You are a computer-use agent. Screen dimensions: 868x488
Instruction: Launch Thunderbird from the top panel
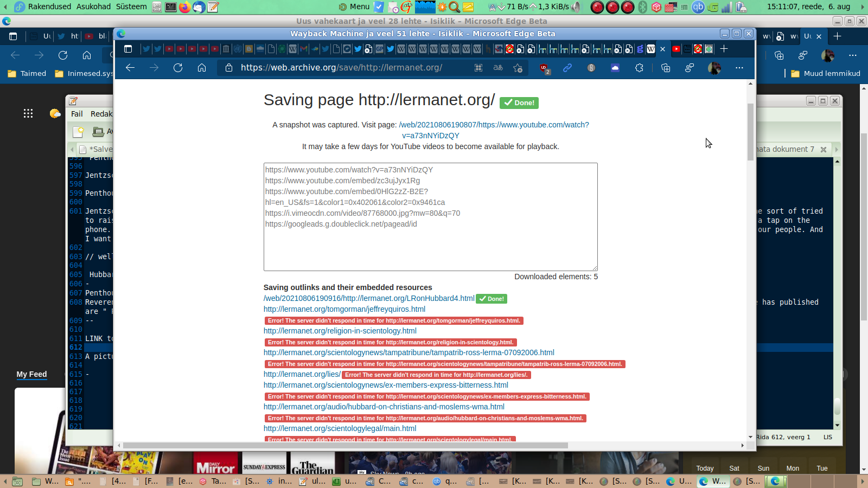(x=199, y=7)
